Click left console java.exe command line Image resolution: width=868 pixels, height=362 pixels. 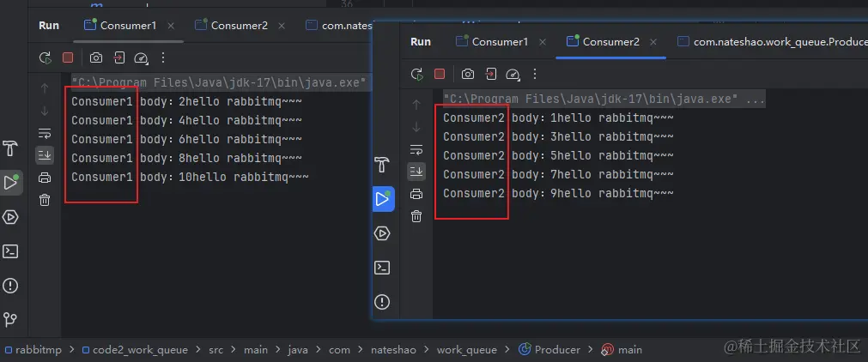(219, 83)
